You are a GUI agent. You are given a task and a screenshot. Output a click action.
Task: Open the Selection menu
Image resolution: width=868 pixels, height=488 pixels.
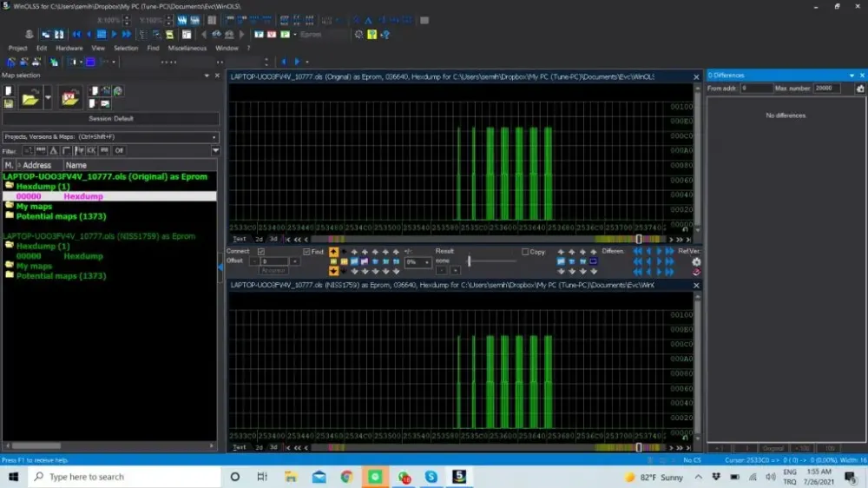(126, 48)
